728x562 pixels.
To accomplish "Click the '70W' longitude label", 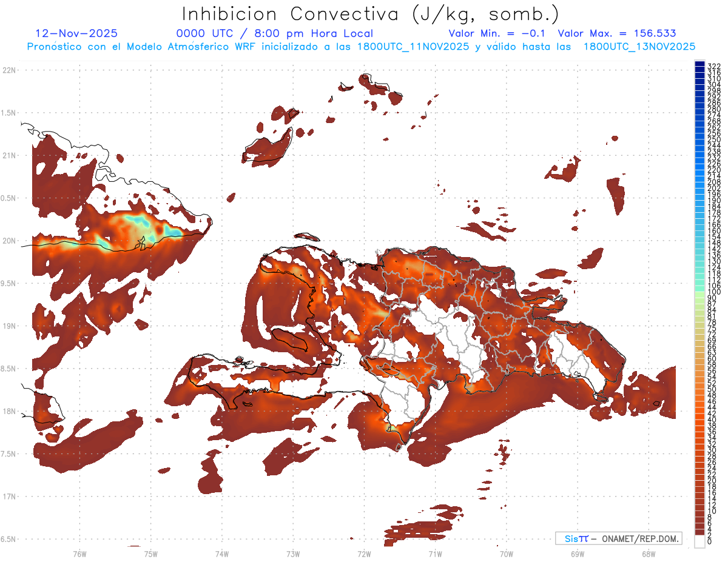I will coord(507,554).
